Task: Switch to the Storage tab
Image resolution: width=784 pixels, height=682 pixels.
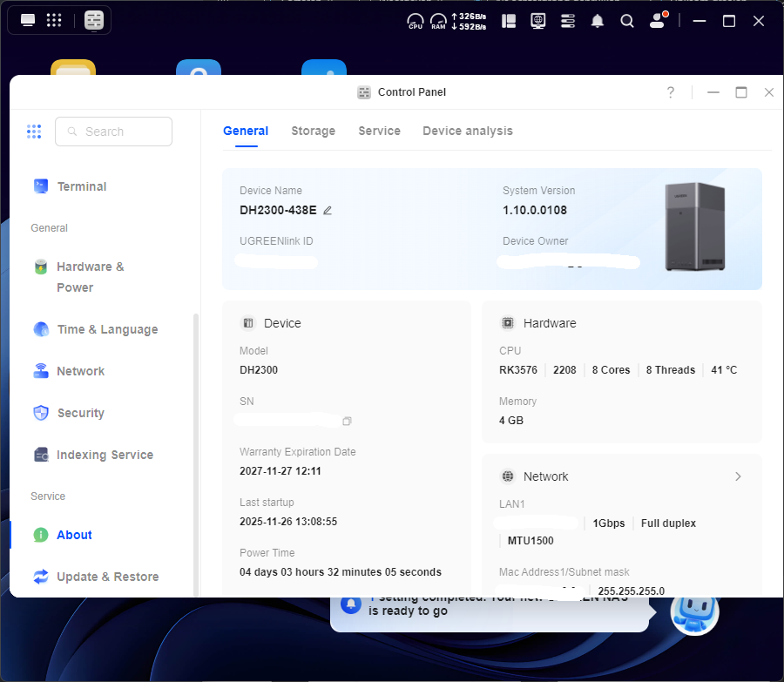Action: (x=313, y=131)
